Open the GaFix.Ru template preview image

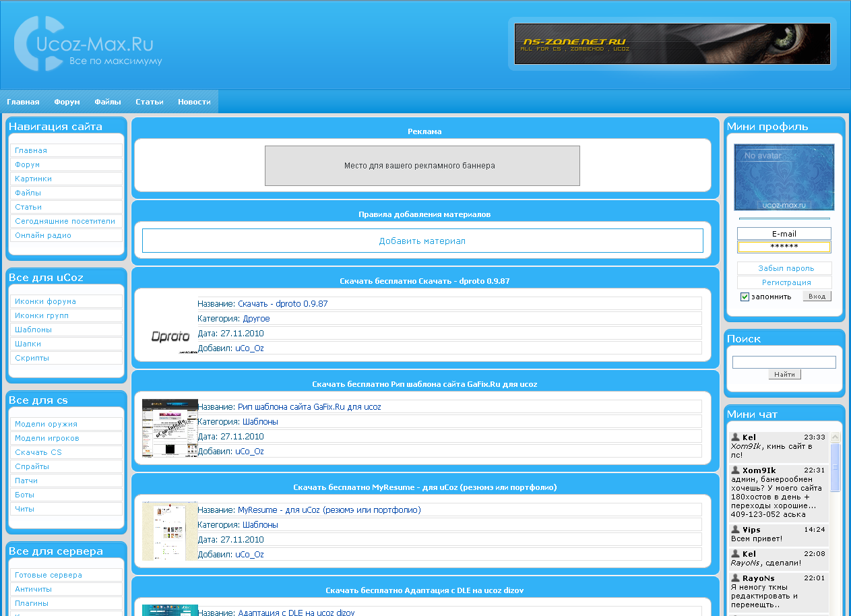pyautogui.click(x=170, y=428)
